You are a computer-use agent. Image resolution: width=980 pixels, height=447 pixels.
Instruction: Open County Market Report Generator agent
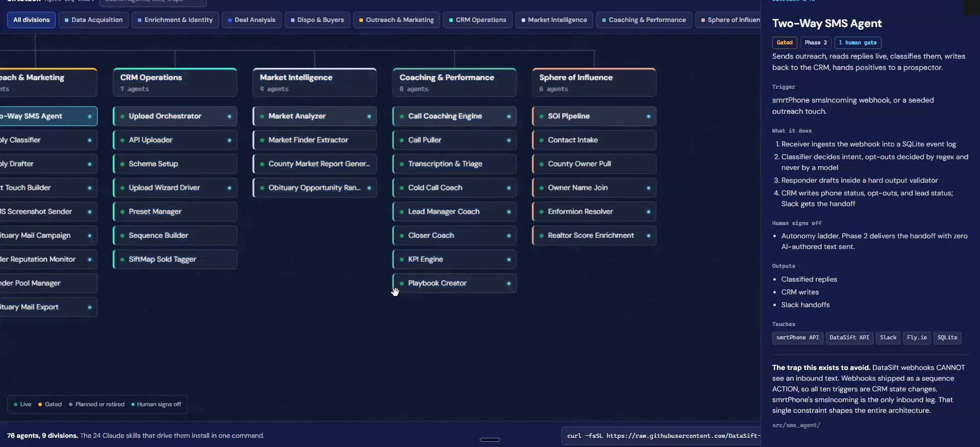[x=315, y=164]
